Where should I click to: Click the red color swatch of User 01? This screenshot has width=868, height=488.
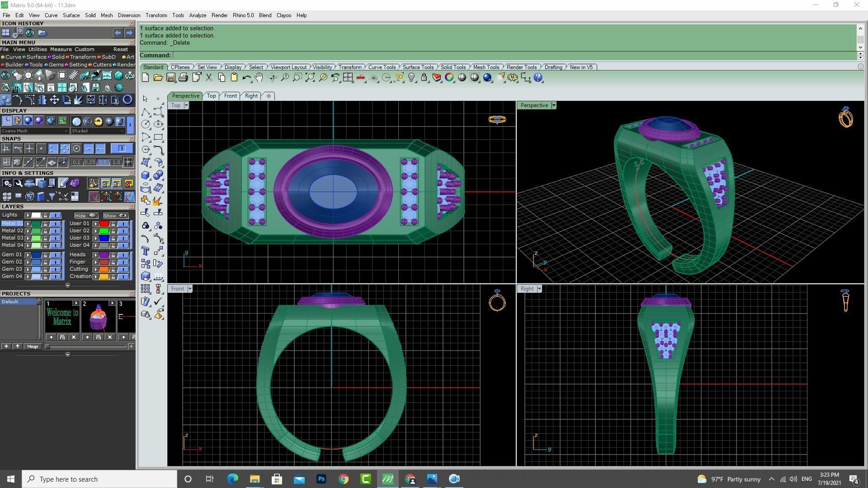[104, 224]
